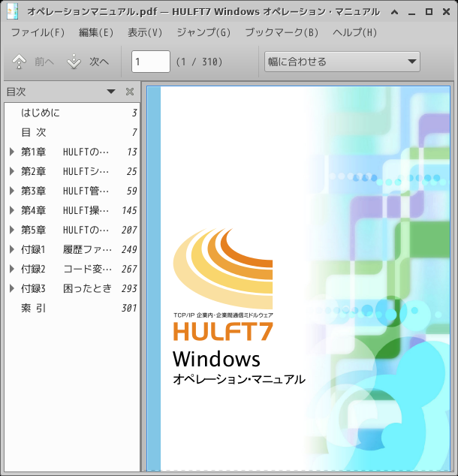
Task: Expand the 第4章 tree entry
Action: click(12, 210)
